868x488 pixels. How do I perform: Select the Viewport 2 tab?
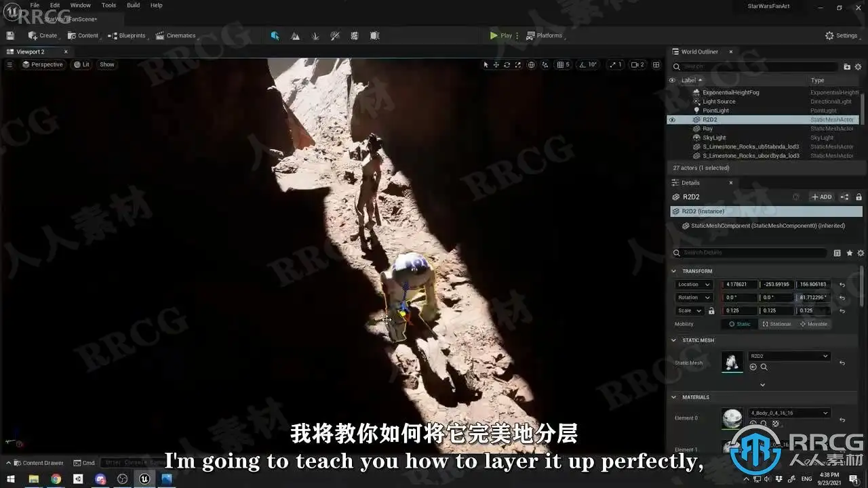coord(31,52)
